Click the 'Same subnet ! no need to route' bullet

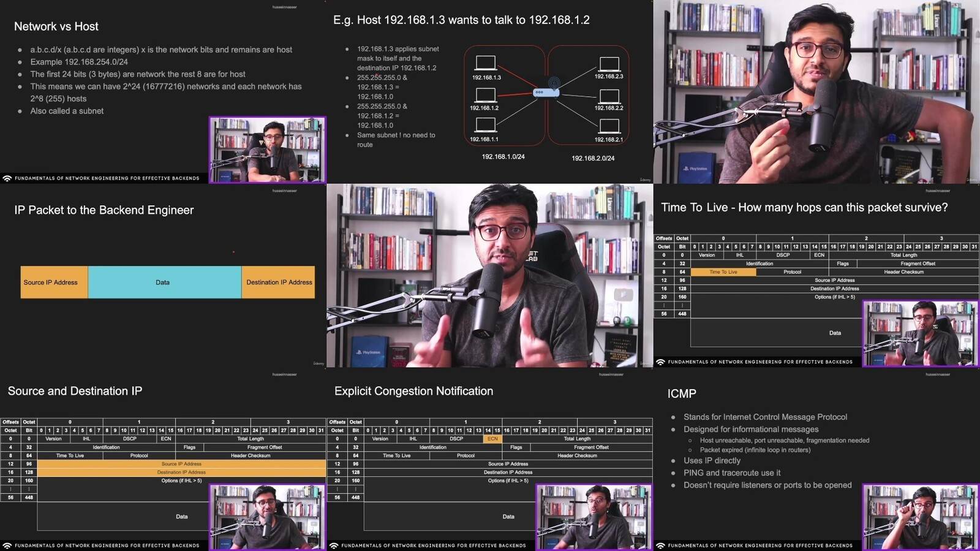[x=396, y=140]
